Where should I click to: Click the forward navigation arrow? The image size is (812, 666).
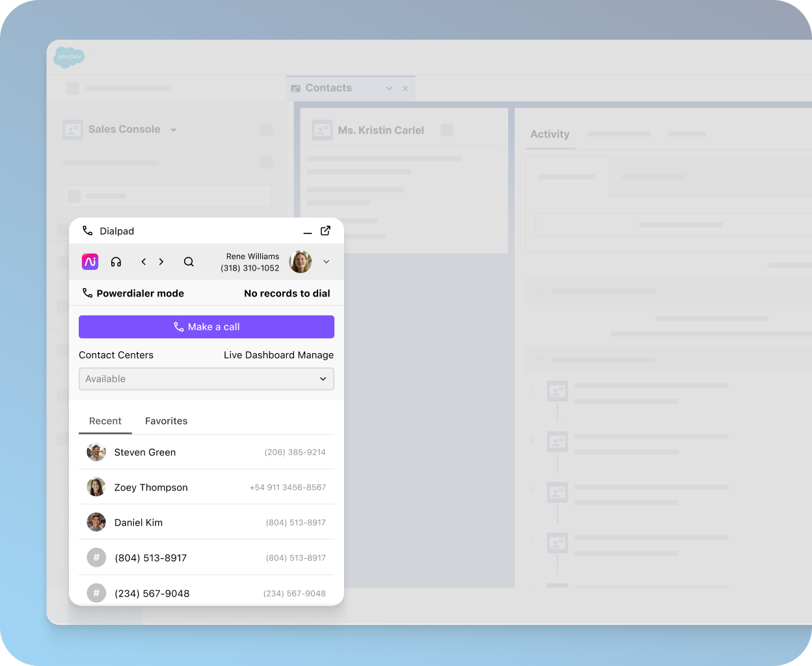[161, 261]
